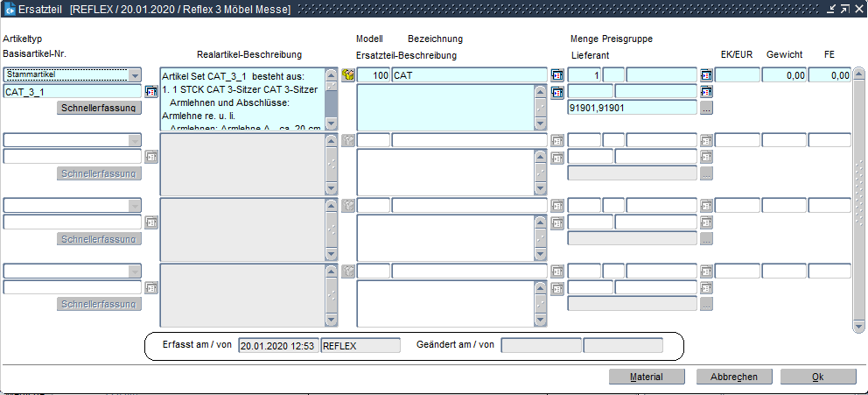Click the field containing 91901,91901
Image resolution: width=868 pixels, height=395 pixels.
pos(632,108)
